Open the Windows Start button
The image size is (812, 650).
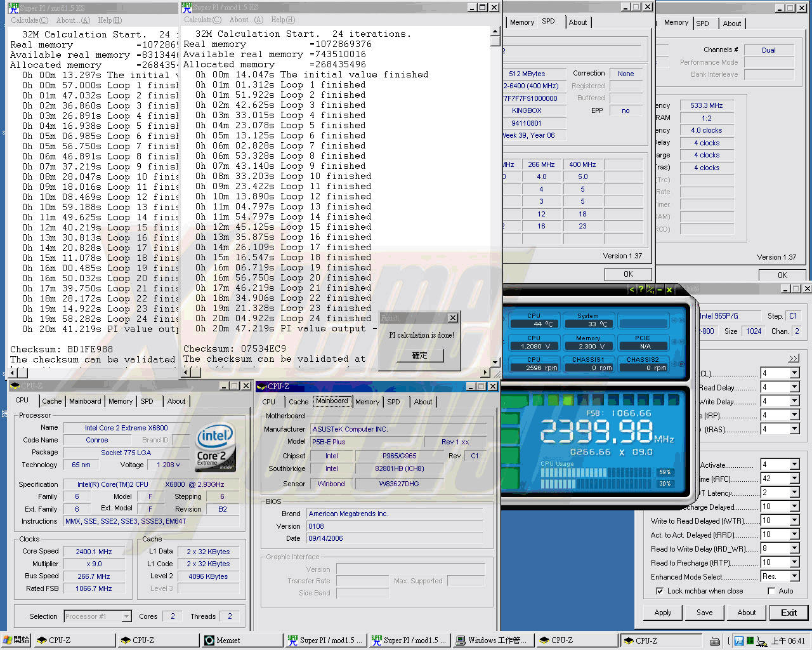pyautogui.click(x=16, y=640)
